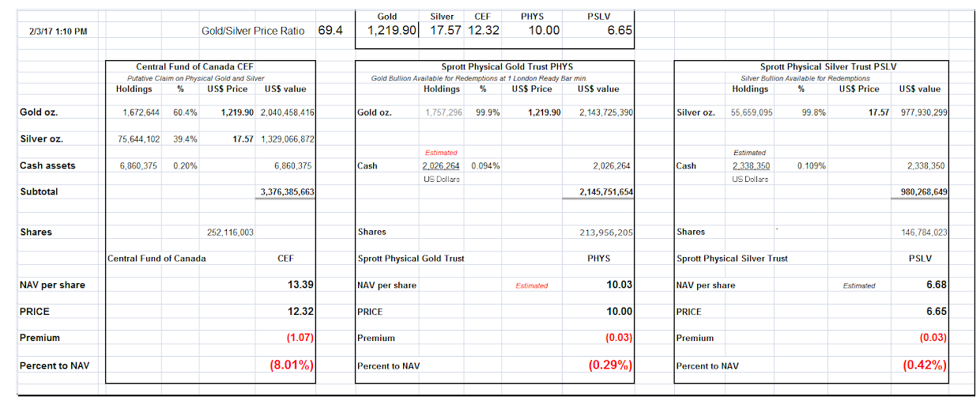Select PHYS percent to NAV (0.29%)

[x=611, y=365]
